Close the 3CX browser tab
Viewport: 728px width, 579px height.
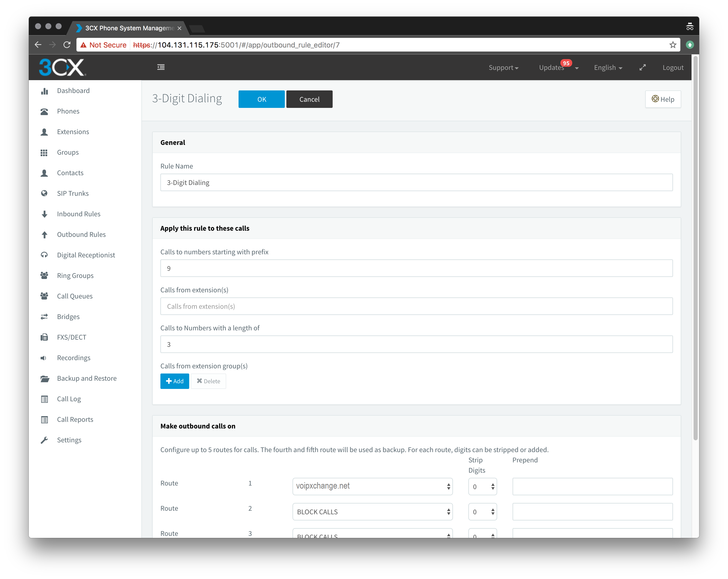[x=179, y=28]
